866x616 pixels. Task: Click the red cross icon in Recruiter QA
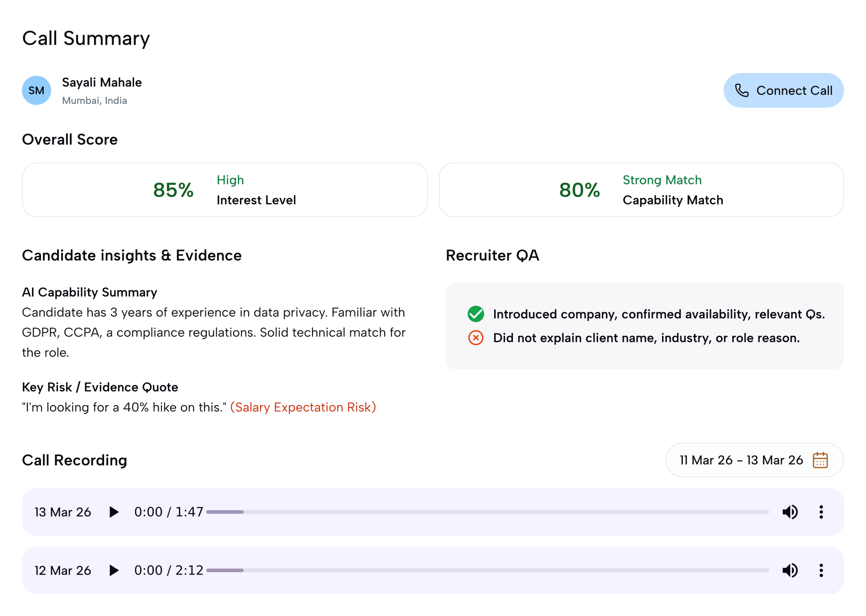tap(476, 338)
